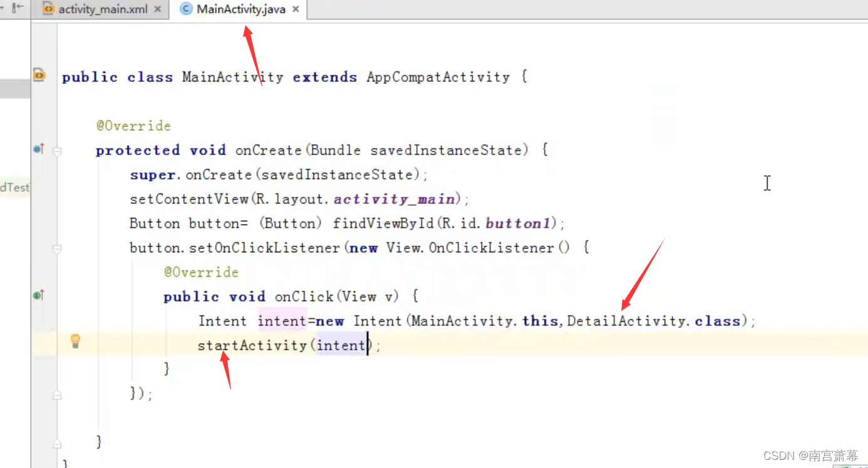Click "setOnClickListener" method call
Image resolution: width=868 pixels, height=468 pixels.
pyautogui.click(x=266, y=248)
